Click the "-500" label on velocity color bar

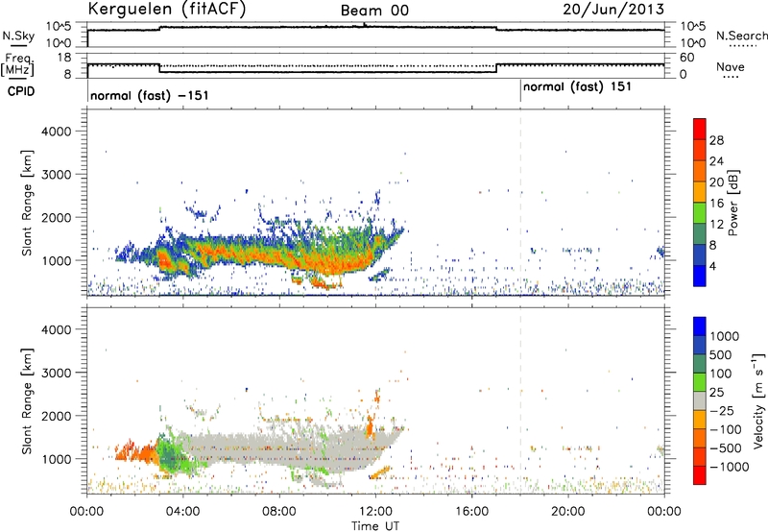pos(726,447)
